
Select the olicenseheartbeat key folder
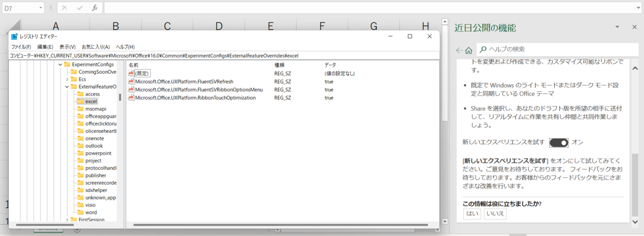(x=97, y=131)
